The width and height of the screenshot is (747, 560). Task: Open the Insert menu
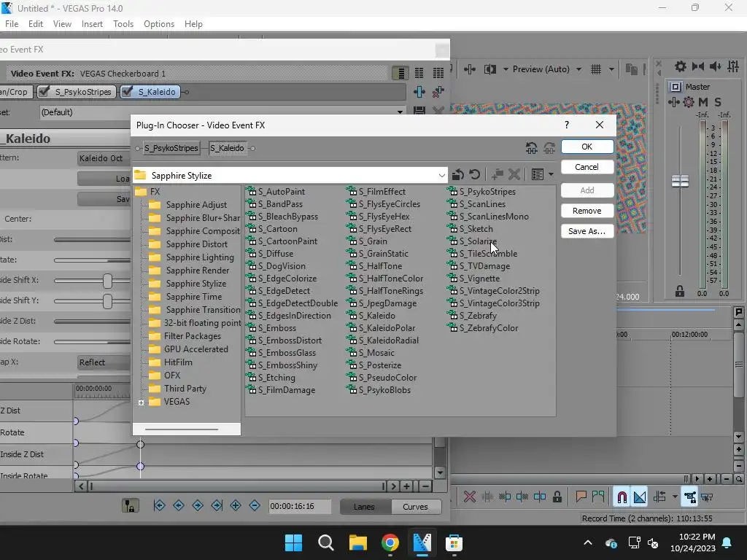(92, 24)
